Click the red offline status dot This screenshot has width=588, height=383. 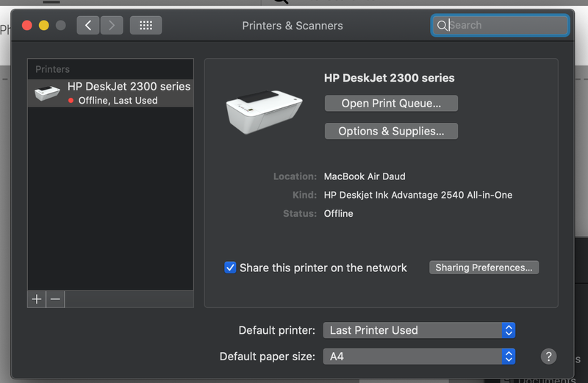[71, 101]
